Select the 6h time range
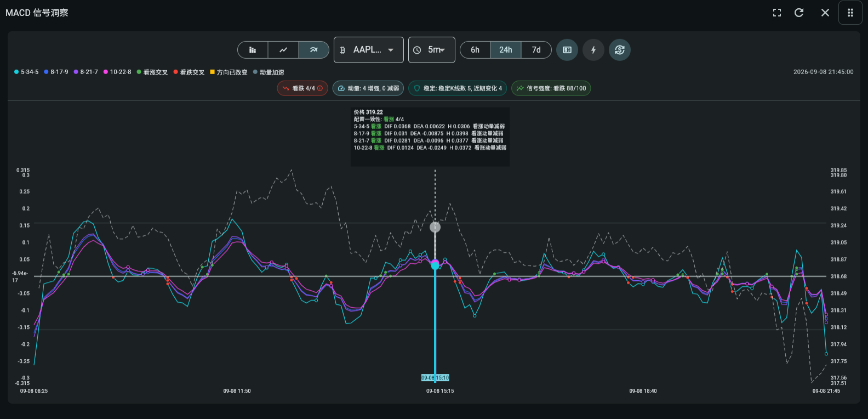 (x=475, y=50)
